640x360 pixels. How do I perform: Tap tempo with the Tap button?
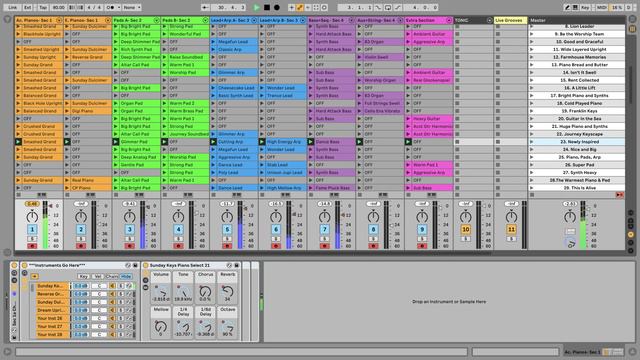(x=43, y=7)
